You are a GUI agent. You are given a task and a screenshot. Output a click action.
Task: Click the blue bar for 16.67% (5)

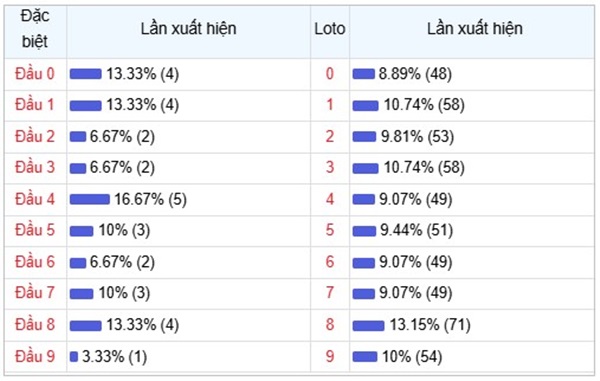(x=90, y=199)
